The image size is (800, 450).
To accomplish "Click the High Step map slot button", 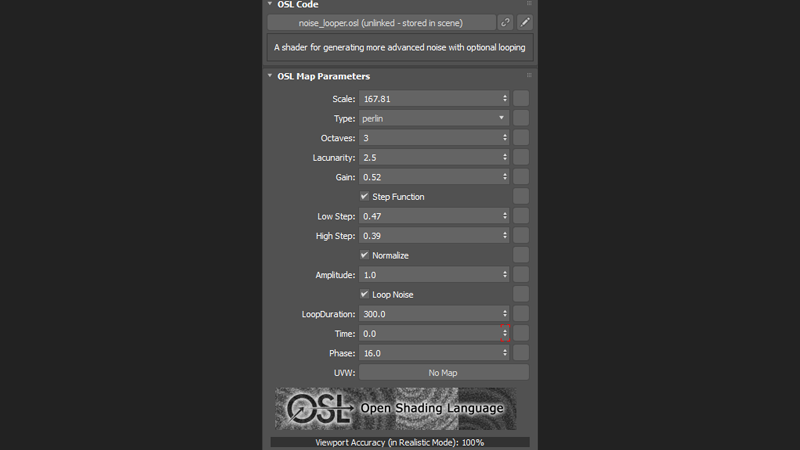I will [521, 236].
